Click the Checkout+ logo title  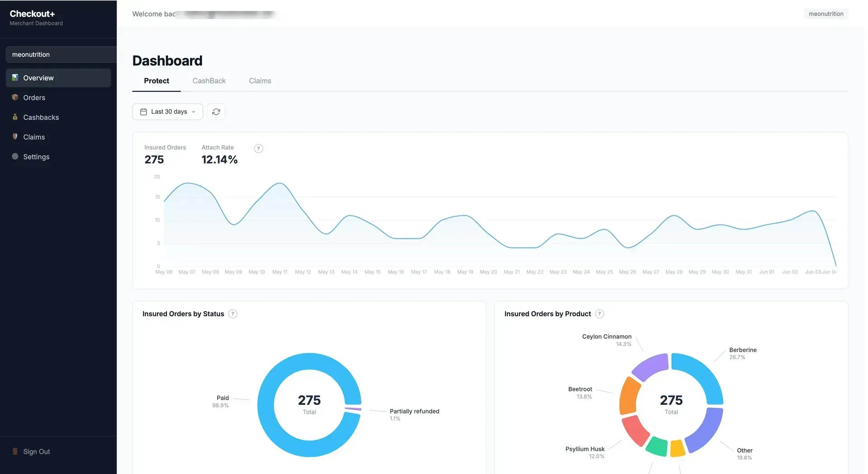tap(32, 14)
